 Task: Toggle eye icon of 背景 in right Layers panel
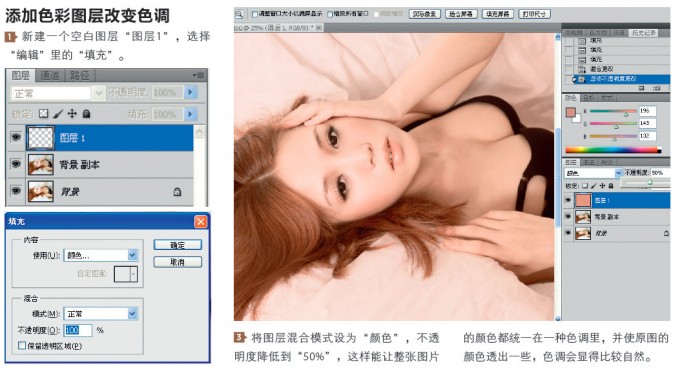click(x=568, y=233)
